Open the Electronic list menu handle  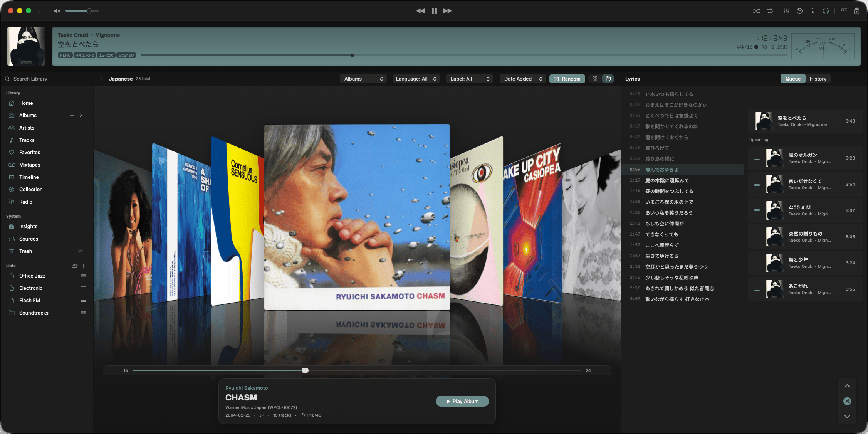(x=83, y=288)
